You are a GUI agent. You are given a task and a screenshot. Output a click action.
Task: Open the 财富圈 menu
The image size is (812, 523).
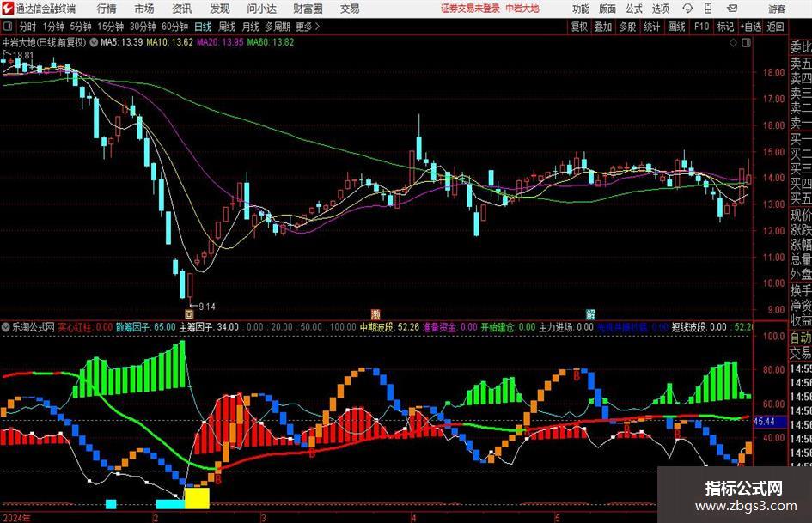308,9
